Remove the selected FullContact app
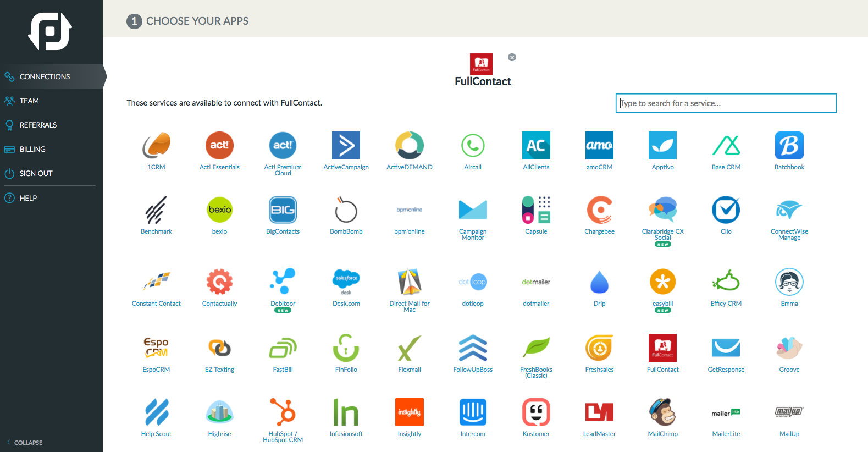The height and width of the screenshot is (452, 868). [512, 57]
